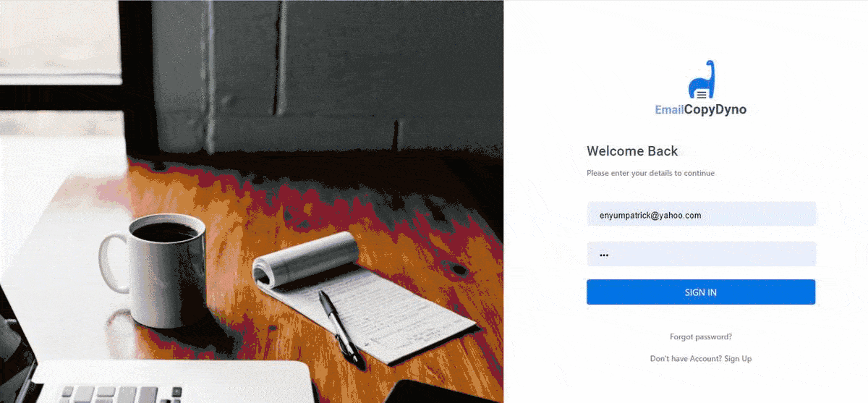Click the enyumpatrick@yahoo.com email text
Viewport: 868px width, 403px height.
(650, 216)
